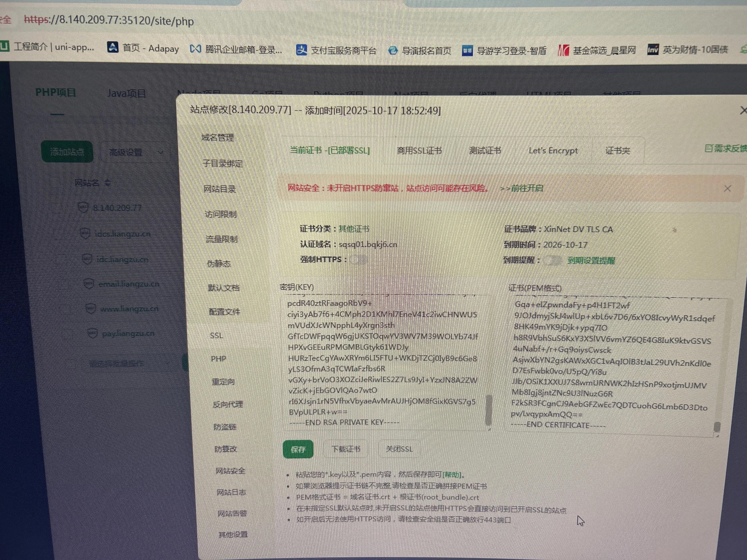Click the green 保存 button
Image resolution: width=747 pixels, height=560 pixels.
(298, 449)
